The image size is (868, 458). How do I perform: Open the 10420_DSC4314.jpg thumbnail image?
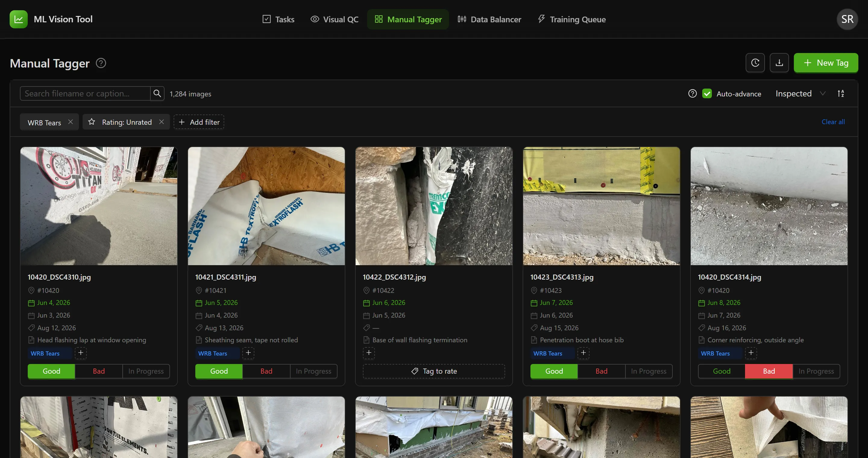769,206
